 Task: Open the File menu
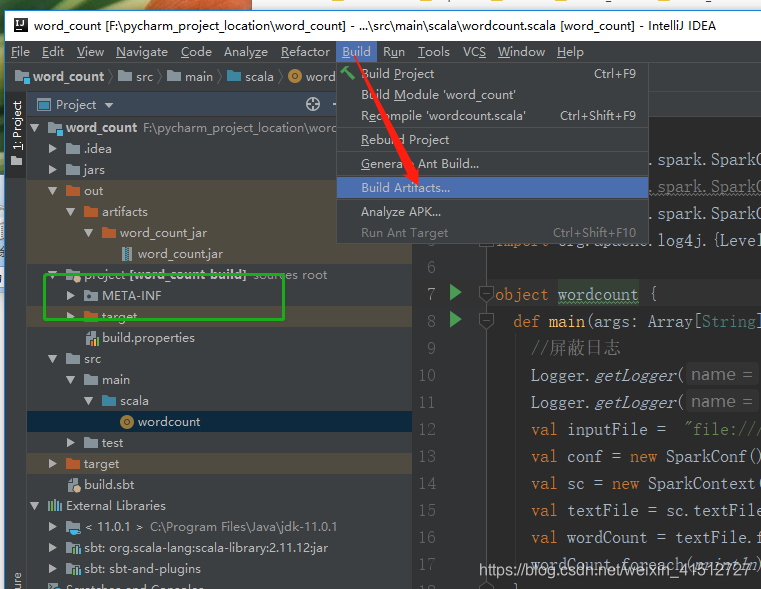[x=20, y=51]
